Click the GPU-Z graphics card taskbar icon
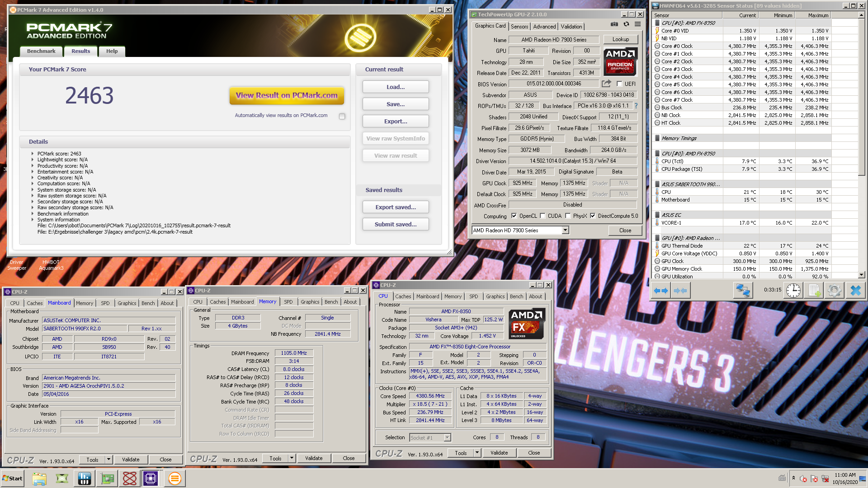Viewport: 868px width, 488px height. click(107, 479)
